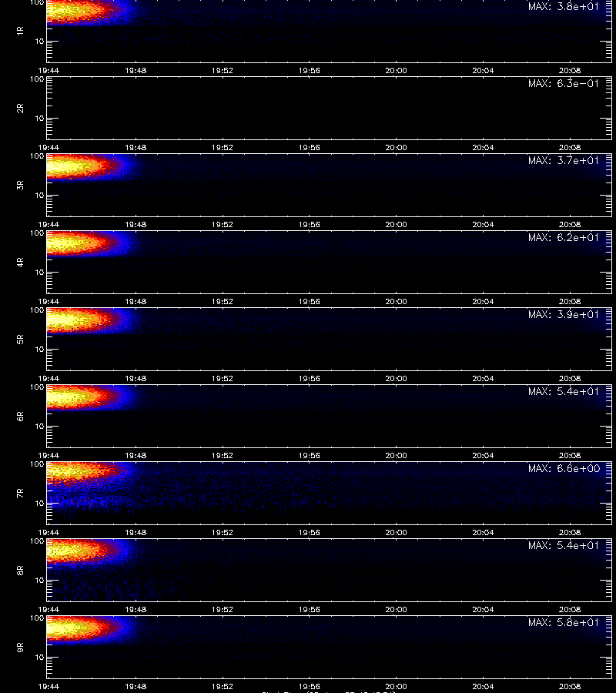Click the 19:52 time label under panel 8R
This screenshot has width=616, height=693.
[x=223, y=609]
